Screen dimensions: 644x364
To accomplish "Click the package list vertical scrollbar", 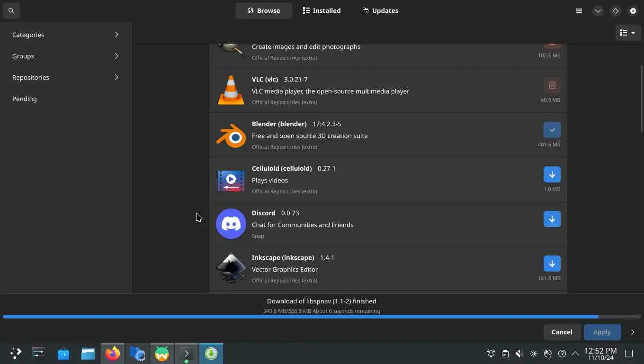I will pyautogui.click(x=642, y=98).
